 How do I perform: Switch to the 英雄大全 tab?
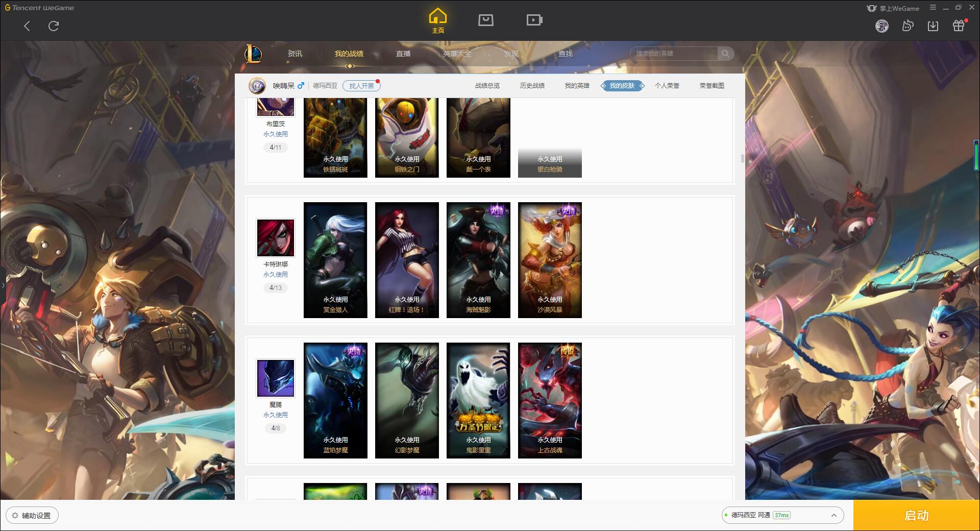tap(457, 54)
